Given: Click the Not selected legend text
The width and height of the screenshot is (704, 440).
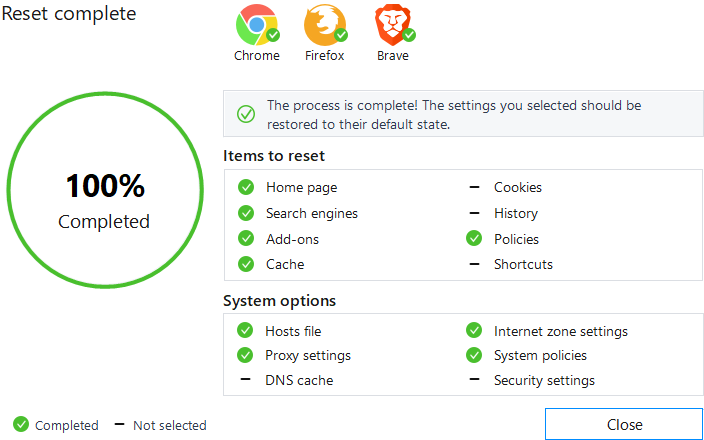Looking at the screenshot, I should [170, 425].
